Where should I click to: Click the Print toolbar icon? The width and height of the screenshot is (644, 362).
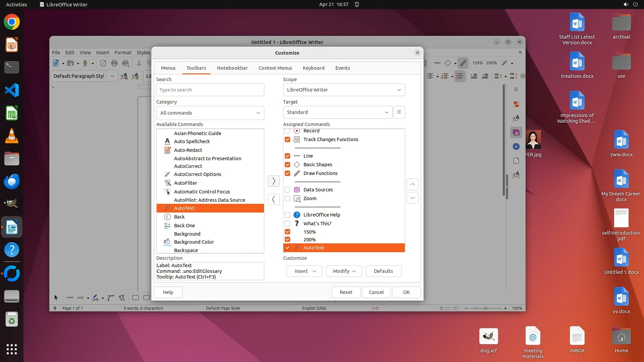pyautogui.click(x=114, y=63)
